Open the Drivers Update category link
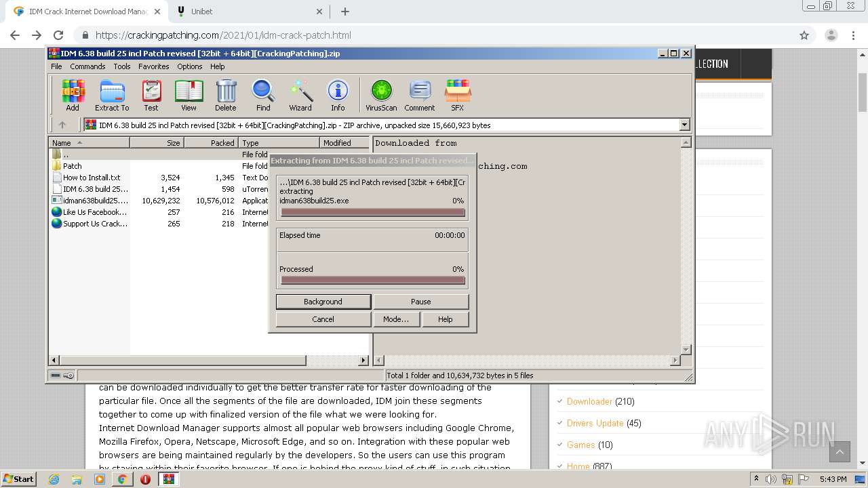Screen dimensions: 868x488 click(595, 423)
